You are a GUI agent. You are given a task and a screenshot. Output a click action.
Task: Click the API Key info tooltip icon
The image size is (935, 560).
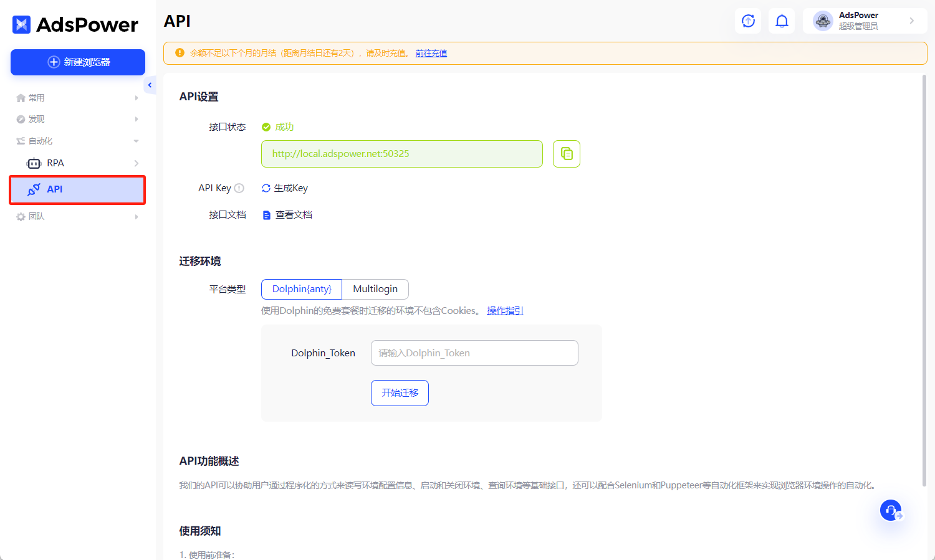[240, 187]
